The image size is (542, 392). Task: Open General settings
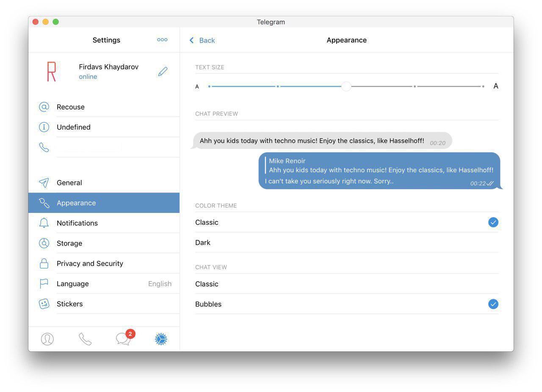click(x=104, y=182)
